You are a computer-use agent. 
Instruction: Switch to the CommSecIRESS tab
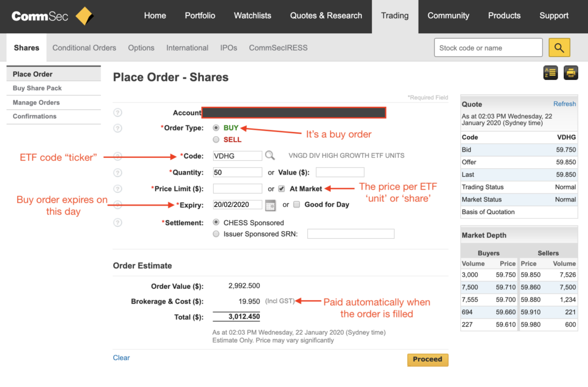[278, 48]
